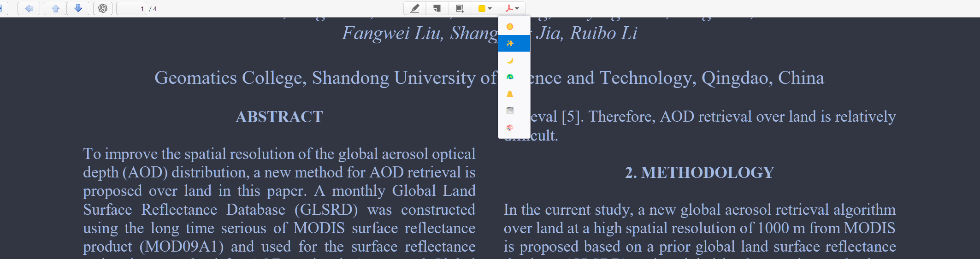
Task: Select the highlight text annotation tool
Action: pyautogui.click(x=415, y=8)
